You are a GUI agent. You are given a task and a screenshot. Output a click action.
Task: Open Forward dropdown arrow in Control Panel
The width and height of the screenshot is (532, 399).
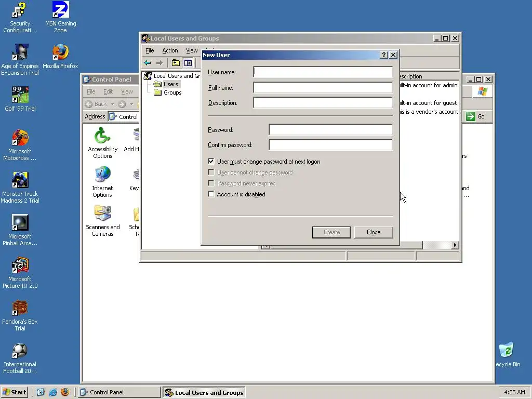point(131,104)
